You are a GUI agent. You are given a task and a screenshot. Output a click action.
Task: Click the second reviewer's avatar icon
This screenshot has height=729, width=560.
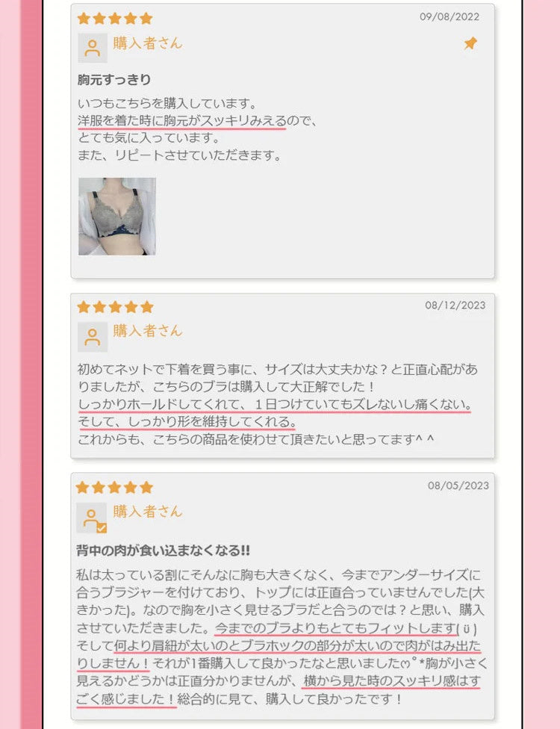coord(93,337)
